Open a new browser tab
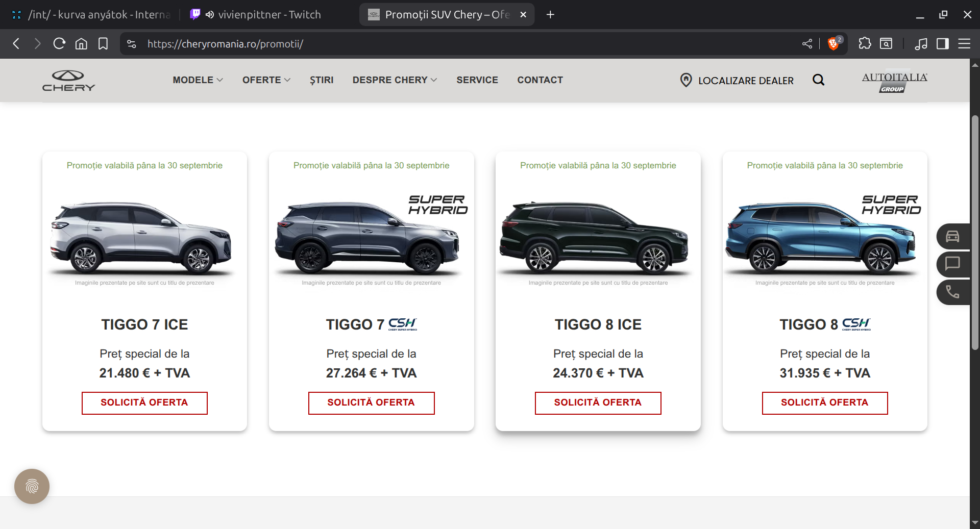 click(x=550, y=15)
